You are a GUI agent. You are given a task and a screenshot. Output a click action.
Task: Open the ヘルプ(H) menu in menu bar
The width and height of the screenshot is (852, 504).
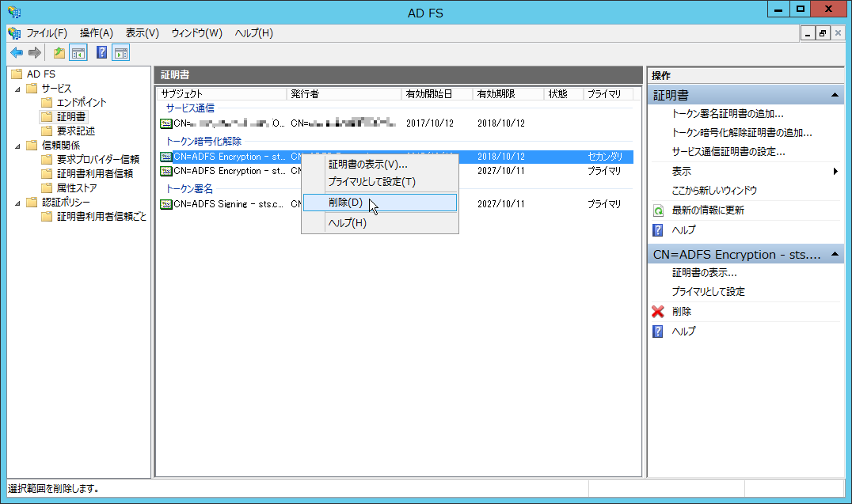point(253,33)
